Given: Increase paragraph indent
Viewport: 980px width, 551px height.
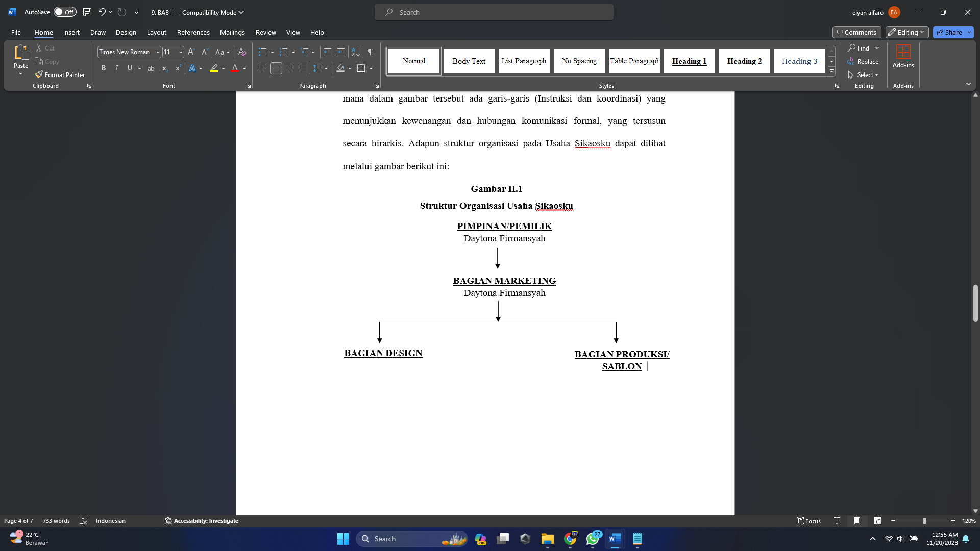Looking at the screenshot, I should coord(341,52).
